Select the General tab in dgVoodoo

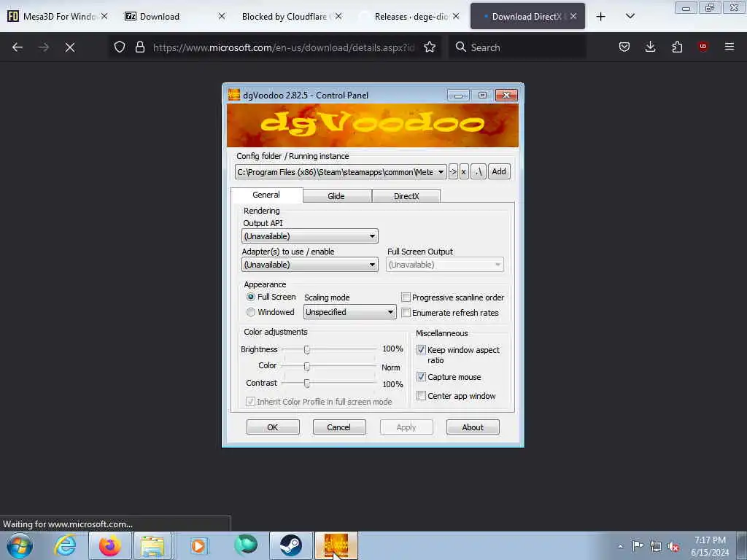pos(266,195)
